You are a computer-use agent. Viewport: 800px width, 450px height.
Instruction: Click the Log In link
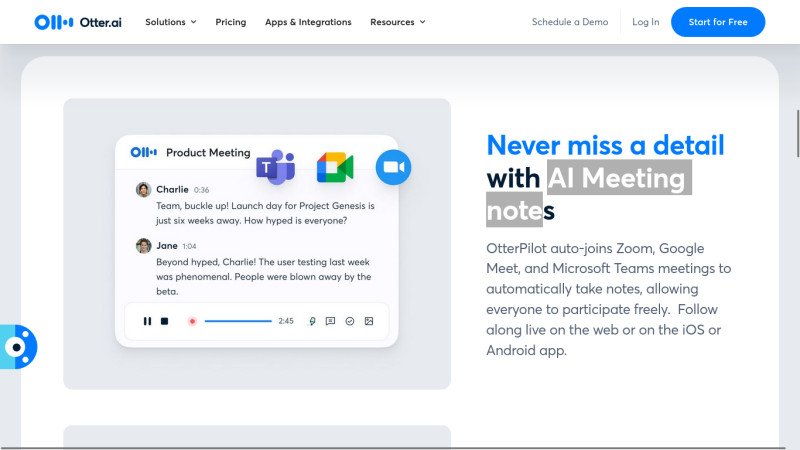[x=645, y=22]
